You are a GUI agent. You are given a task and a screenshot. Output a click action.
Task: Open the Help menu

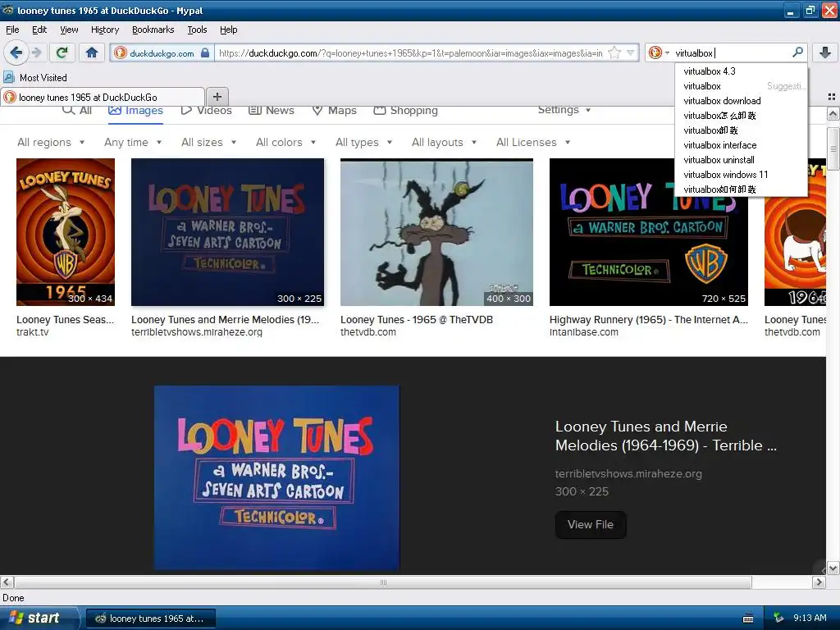tap(228, 30)
